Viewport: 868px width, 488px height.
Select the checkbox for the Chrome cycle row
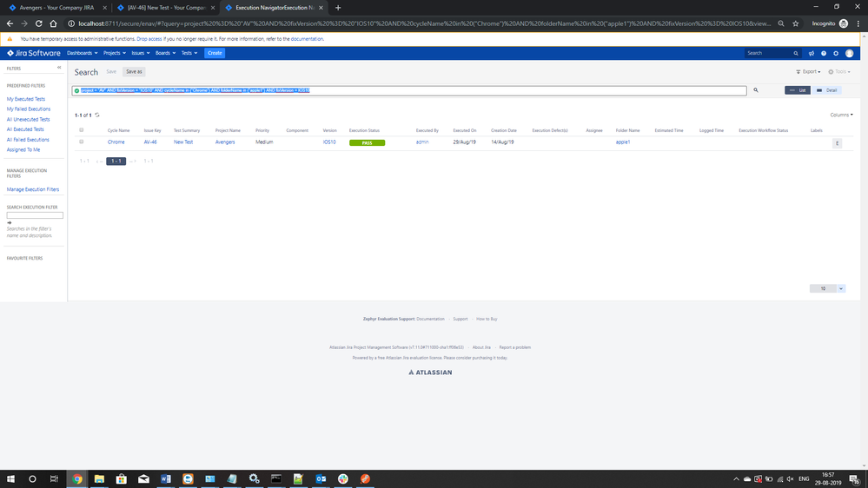(x=82, y=142)
